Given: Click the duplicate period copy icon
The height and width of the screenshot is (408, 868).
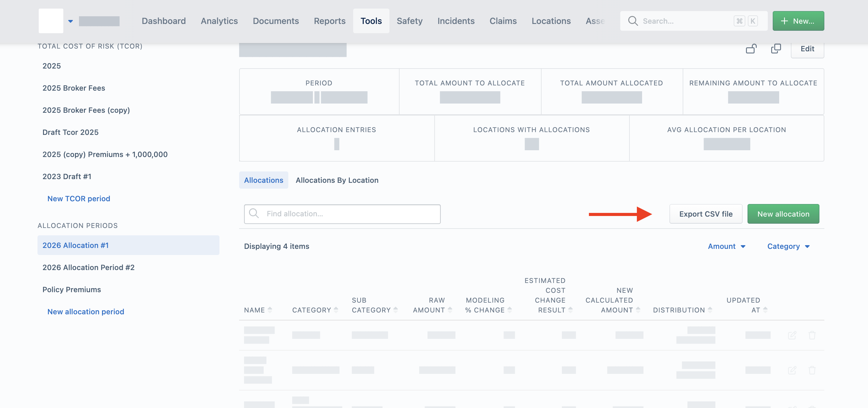Looking at the screenshot, I should (776, 49).
